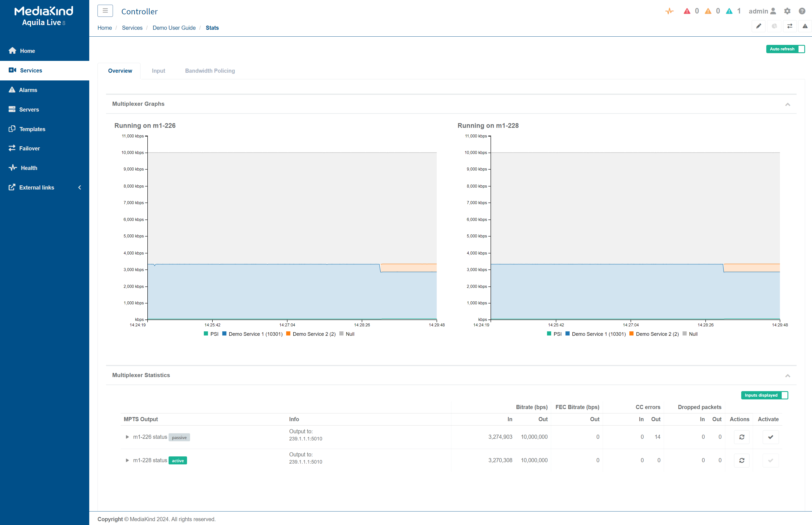Open the Alarms sidebar menu item
Viewport: 812px width, 525px height.
28,90
